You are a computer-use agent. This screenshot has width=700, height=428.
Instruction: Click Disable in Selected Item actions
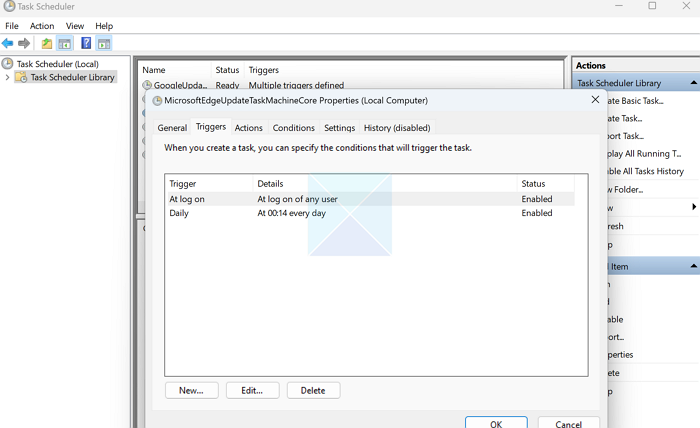click(615, 320)
